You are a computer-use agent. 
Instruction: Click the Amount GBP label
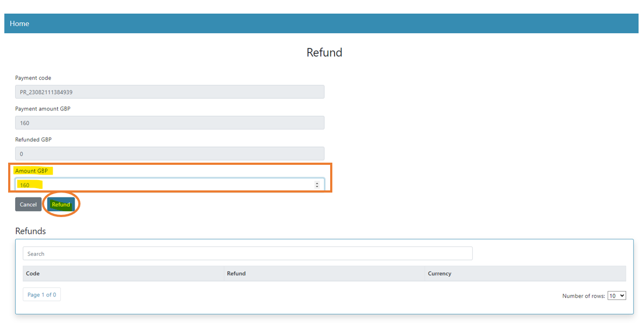[32, 171]
